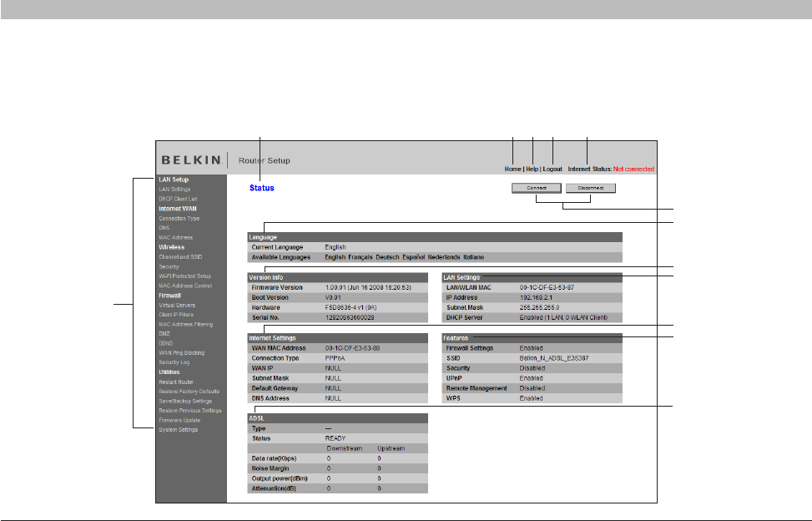Click the WAN MAC Address value
Screen dimensions: 812x521
pyautogui.click(x=352, y=348)
